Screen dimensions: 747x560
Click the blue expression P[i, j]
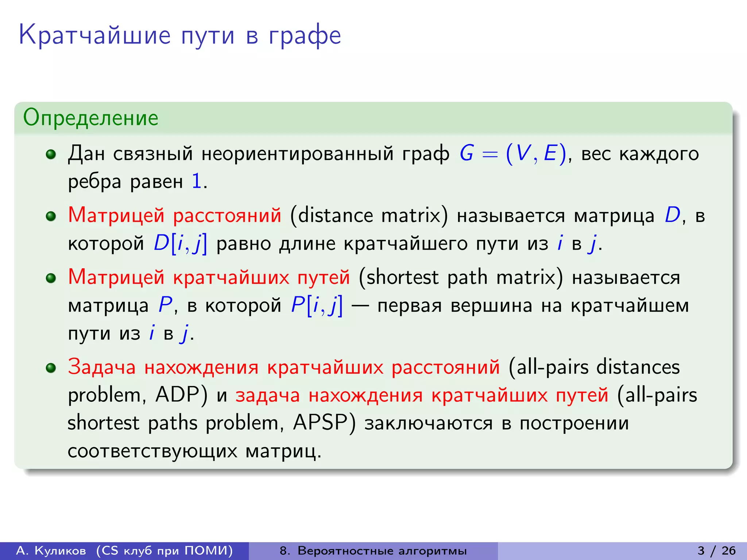click(317, 306)
